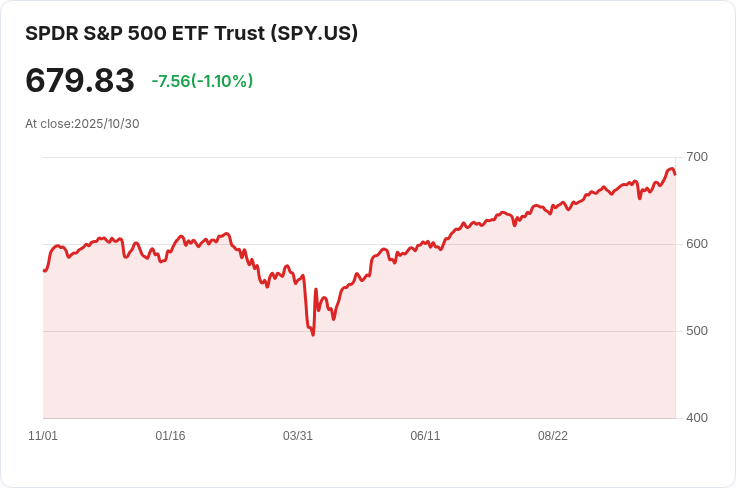
Task: Click the 600 y-axis label
Action: tap(697, 244)
